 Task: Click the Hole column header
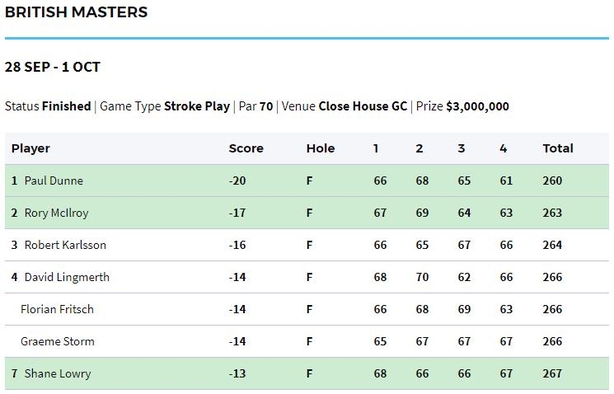point(320,148)
